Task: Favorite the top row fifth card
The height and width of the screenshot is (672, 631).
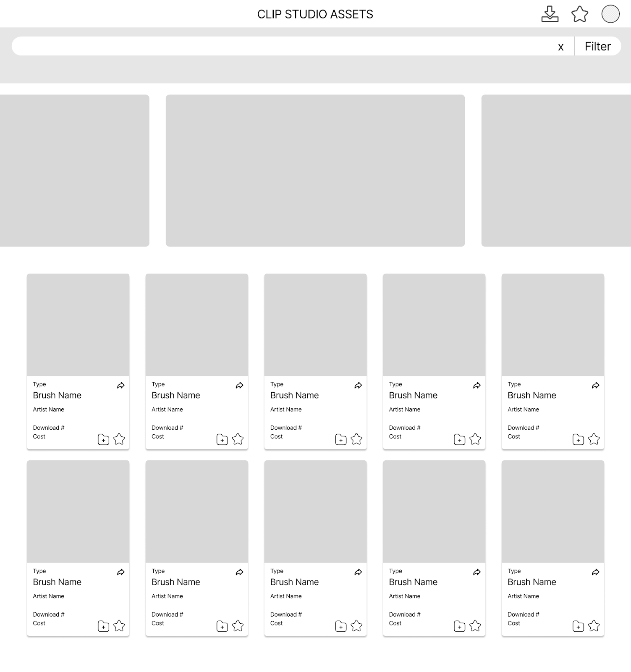Action: (x=594, y=439)
